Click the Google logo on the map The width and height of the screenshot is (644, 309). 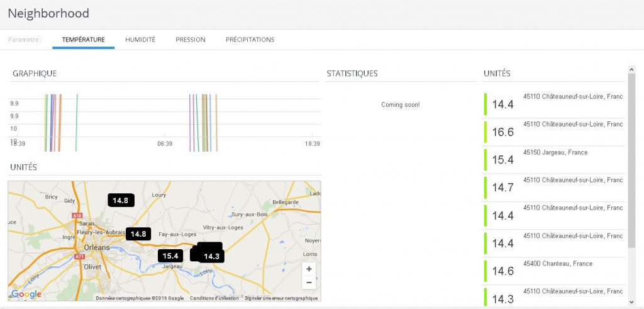click(x=26, y=294)
